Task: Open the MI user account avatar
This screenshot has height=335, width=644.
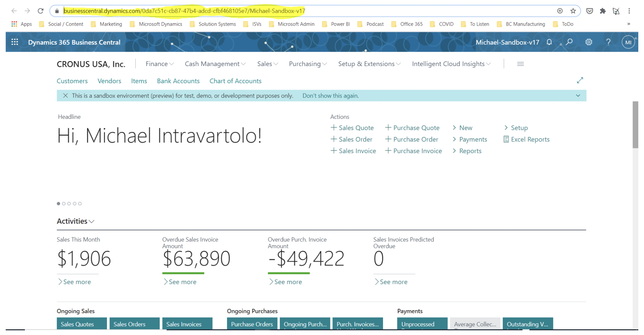Action: click(628, 42)
